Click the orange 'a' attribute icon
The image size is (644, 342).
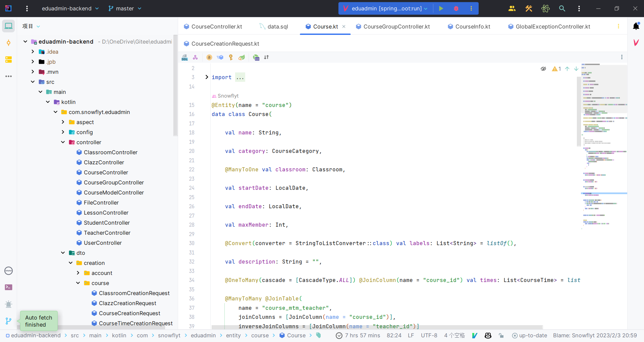[209, 57]
